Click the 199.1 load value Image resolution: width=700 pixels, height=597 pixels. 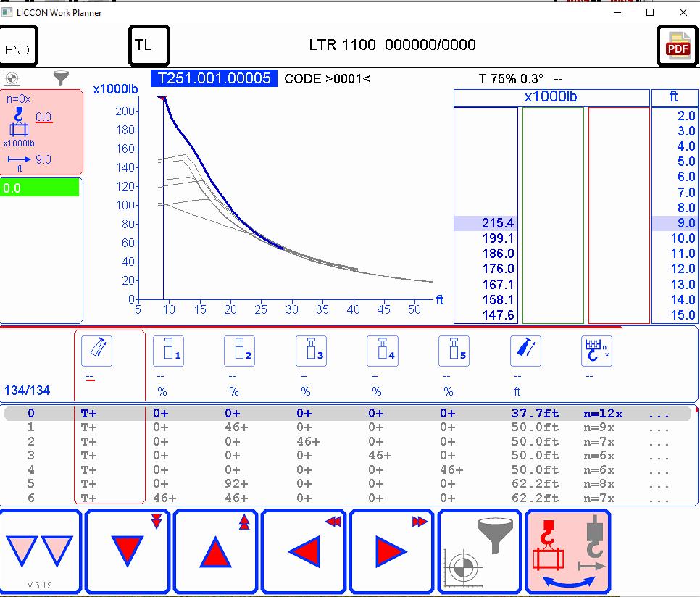(x=498, y=238)
